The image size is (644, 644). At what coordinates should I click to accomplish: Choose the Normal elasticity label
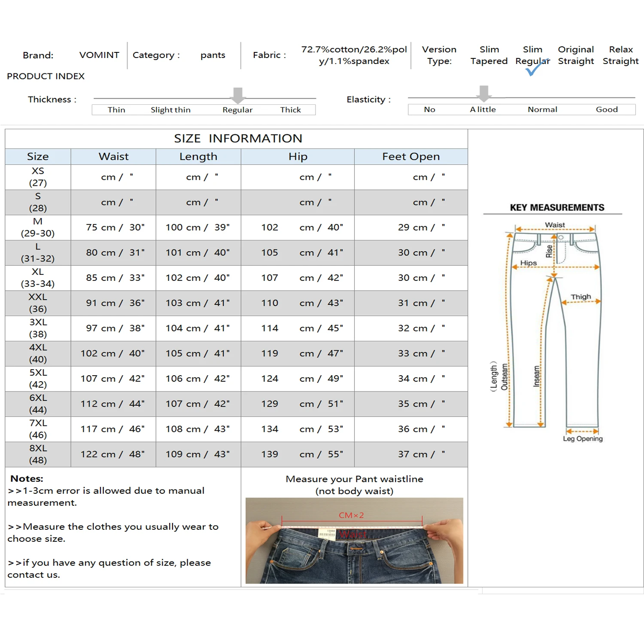pyautogui.click(x=542, y=109)
